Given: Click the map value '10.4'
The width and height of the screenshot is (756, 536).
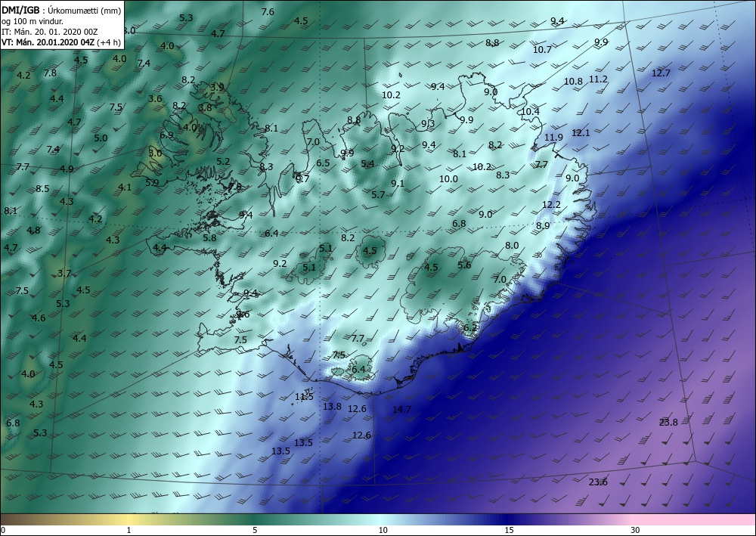Looking at the screenshot, I should click(x=531, y=111).
